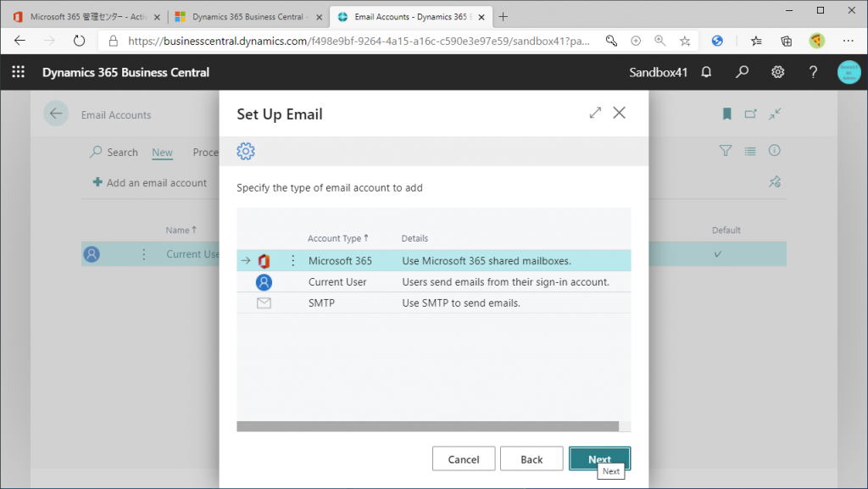Click Add an email account

[149, 182]
